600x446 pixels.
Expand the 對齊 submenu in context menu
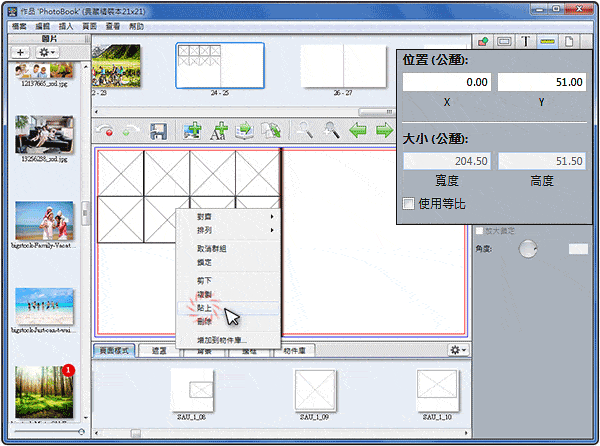tap(227, 216)
